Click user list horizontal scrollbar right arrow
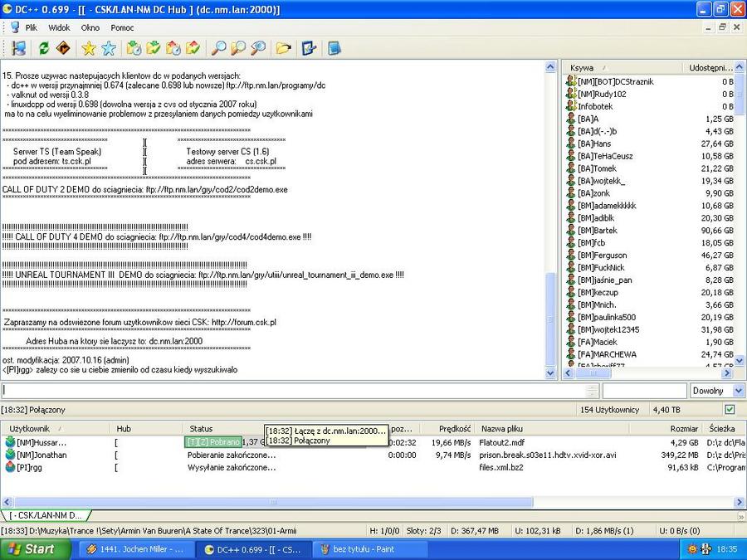 coord(726,373)
